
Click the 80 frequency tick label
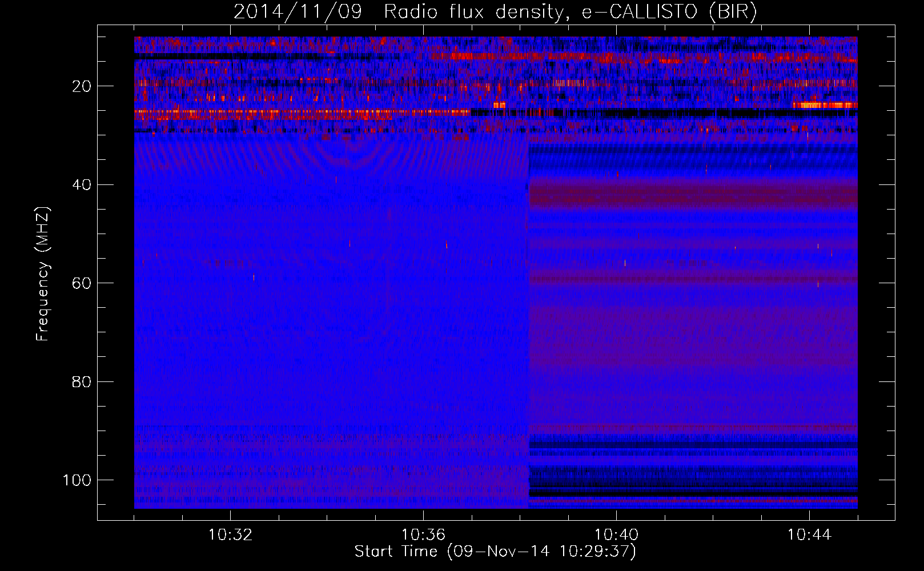82,381
